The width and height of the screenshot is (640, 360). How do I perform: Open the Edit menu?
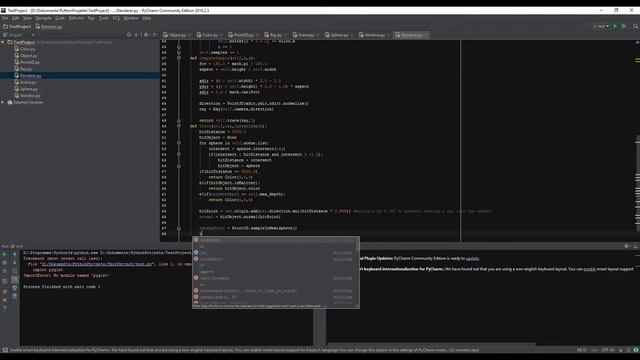click(x=16, y=18)
